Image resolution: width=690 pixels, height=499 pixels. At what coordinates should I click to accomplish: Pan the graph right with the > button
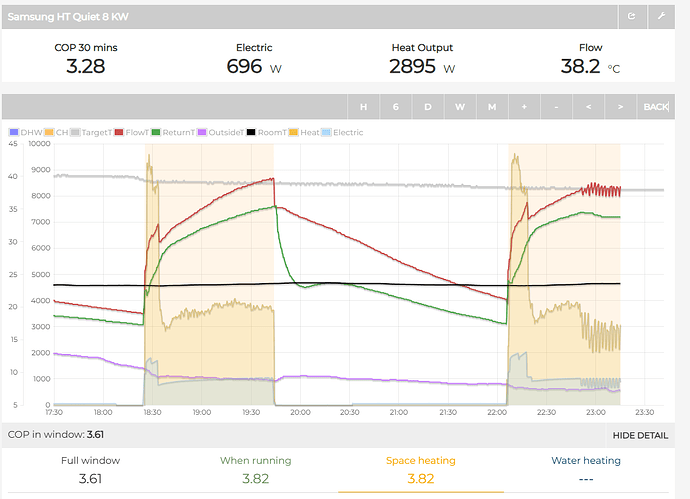tap(620, 107)
